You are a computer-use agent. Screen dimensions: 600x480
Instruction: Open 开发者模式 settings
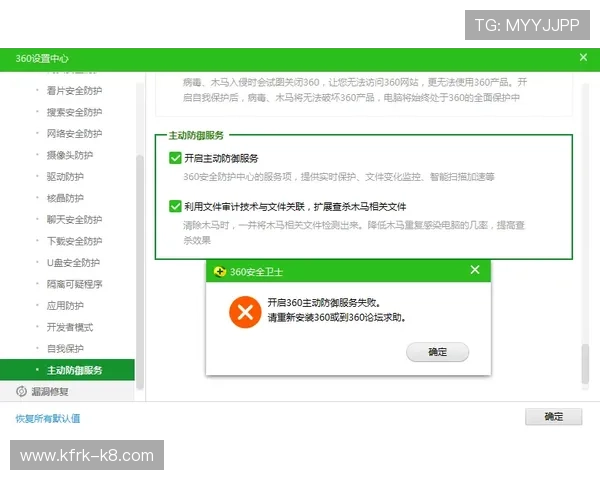click(70, 327)
